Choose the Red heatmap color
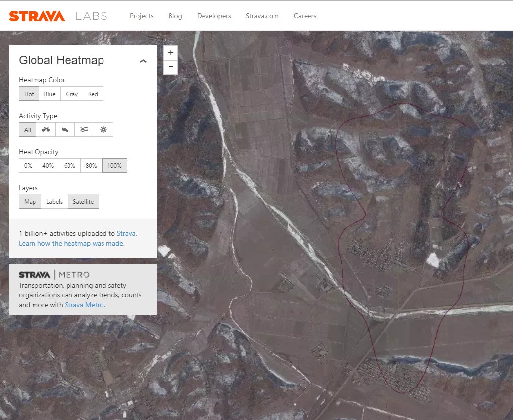513x420 pixels. (93, 94)
